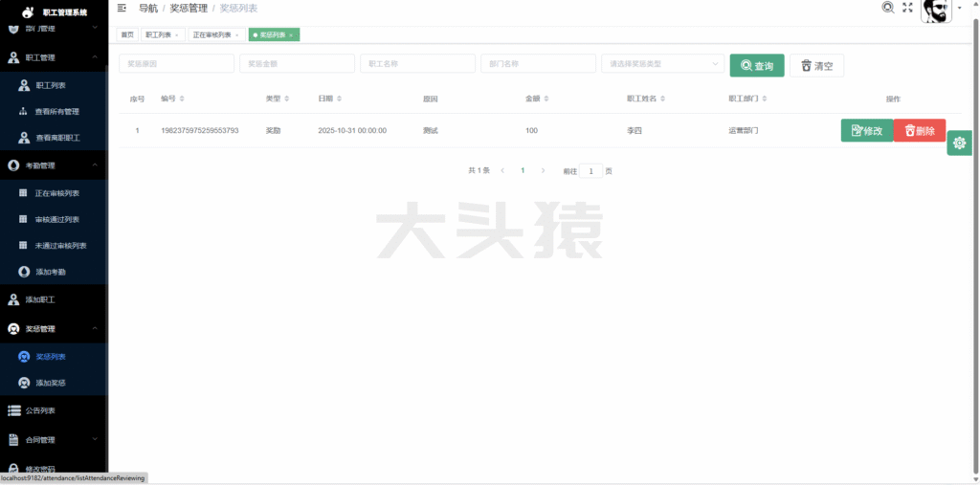The width and height of the screenshot is (980, 485).
Task: Click the 未通过审核列表 grid icon
Action: (23, 246)
